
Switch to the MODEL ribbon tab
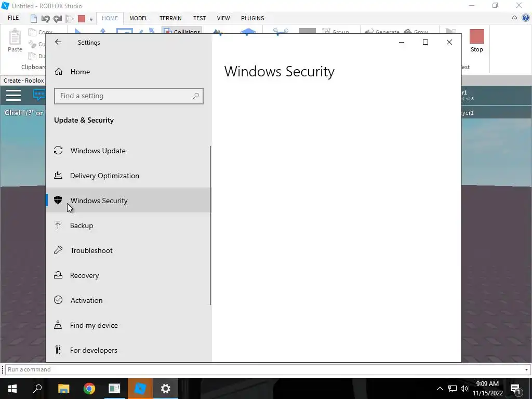click(138, 18)
